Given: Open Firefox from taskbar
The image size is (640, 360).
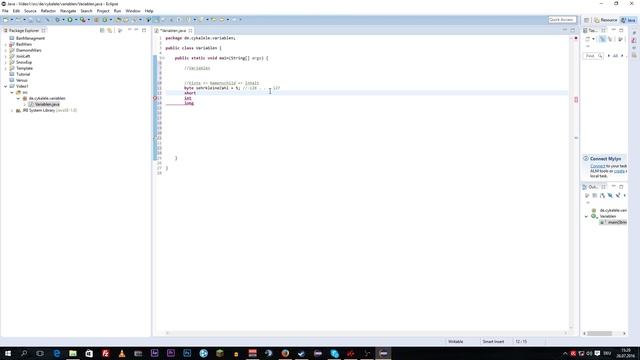Looking at the screenshot, I should pyautogui.click(x=285, y=353).
